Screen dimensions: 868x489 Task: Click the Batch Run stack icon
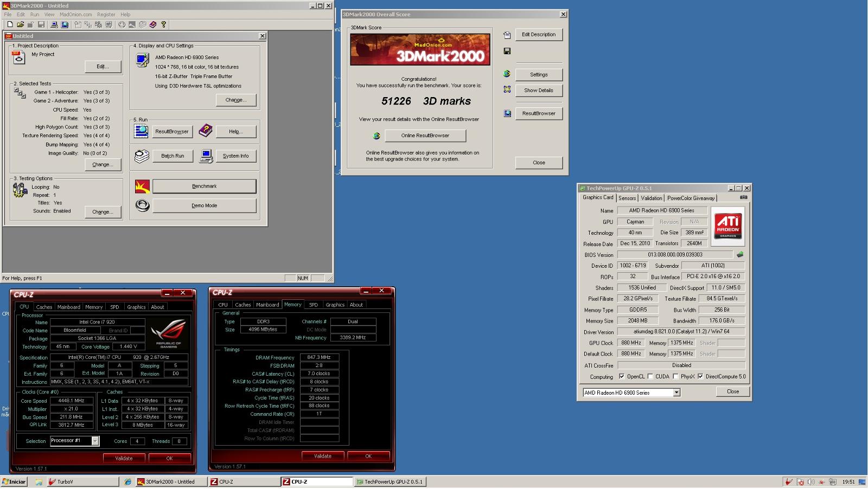(x=142, y=156)
